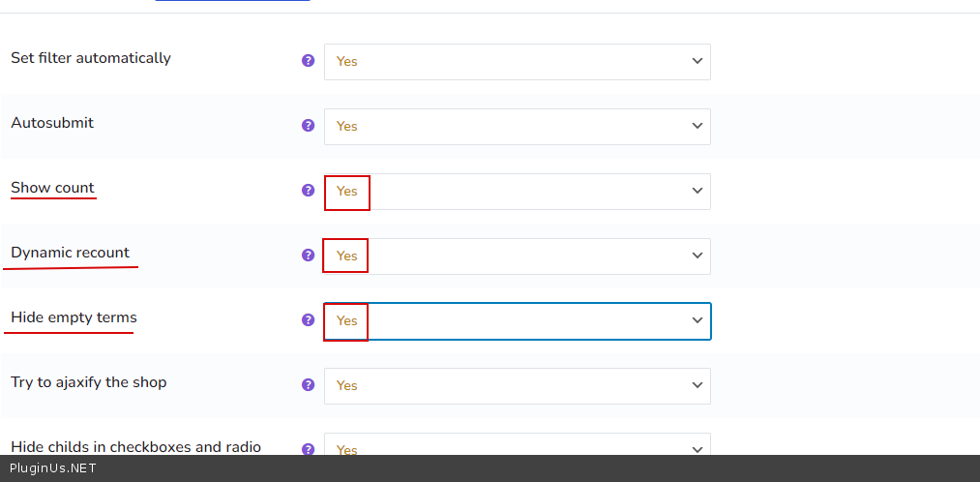Click help icon beside Autosubmit
This screenshot has width=980, height=482.
point(308,125)
